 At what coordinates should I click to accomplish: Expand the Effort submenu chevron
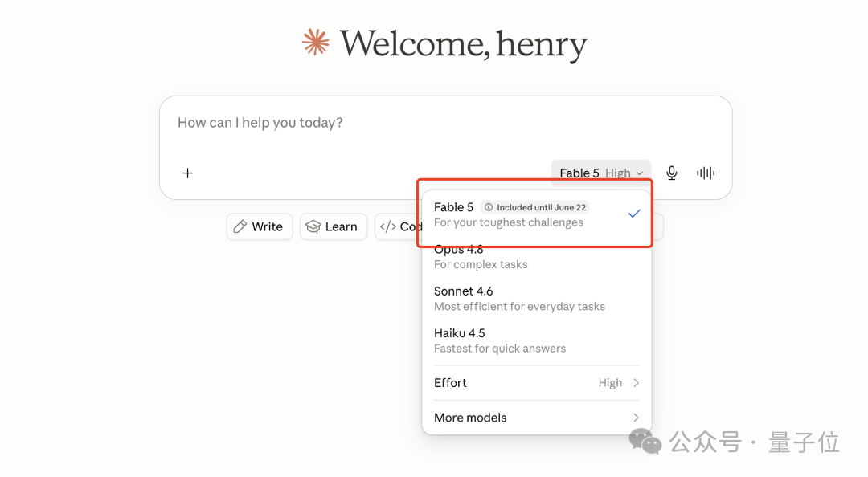pyautogui.click(x=636, y=383)
